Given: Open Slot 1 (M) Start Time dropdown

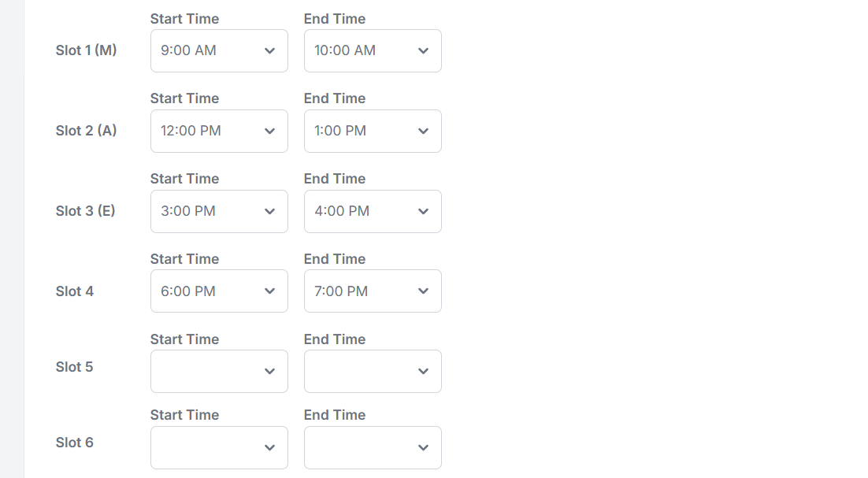Looking at the screenshot, I should [218, 51].
